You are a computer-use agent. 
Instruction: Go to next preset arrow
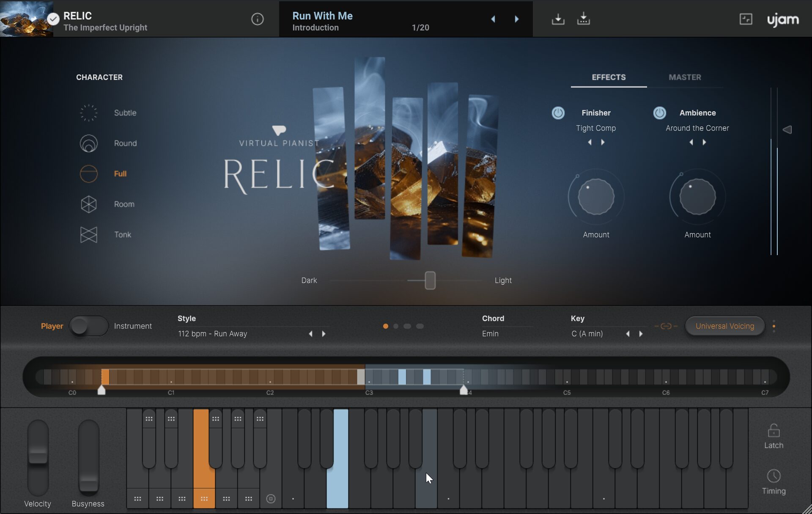coord(516,19)
